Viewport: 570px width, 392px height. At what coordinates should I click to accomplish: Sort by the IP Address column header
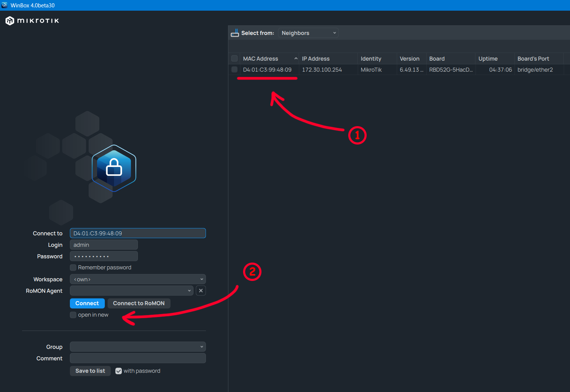[316, 59]
